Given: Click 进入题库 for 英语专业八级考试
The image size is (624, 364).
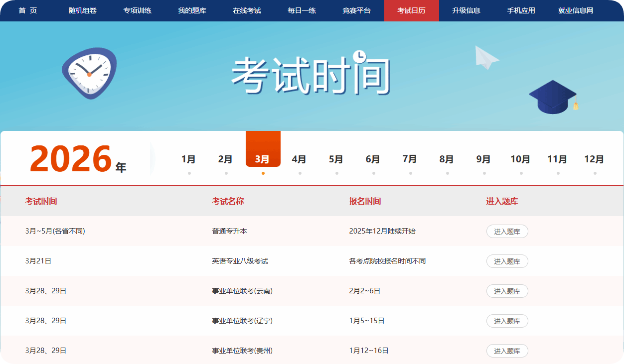Looking at the screenshot, I should [x=507, y=261].
